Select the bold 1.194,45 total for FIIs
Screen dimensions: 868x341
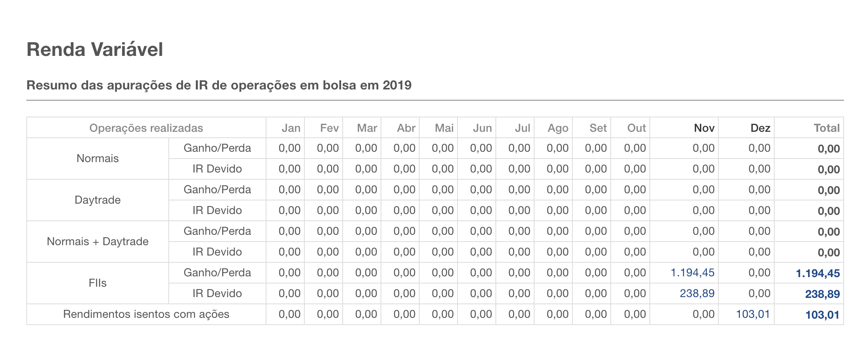(x=817, y=274)
